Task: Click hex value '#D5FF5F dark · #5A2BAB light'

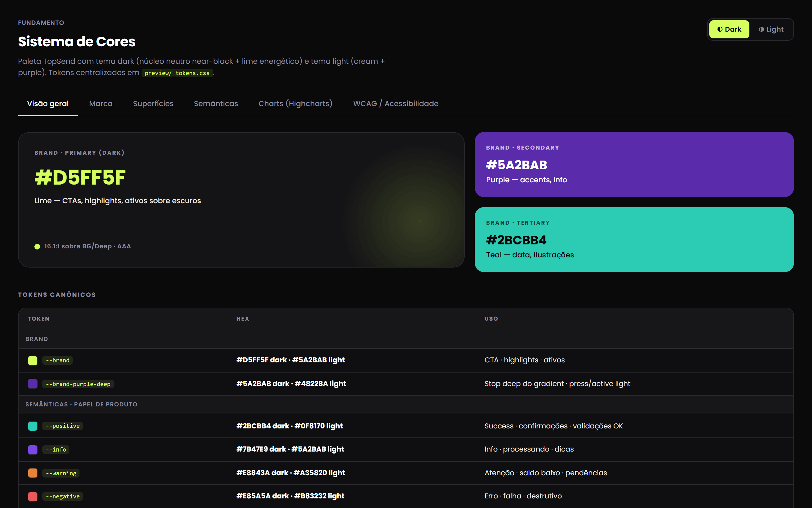Action: tap(291, 360)
